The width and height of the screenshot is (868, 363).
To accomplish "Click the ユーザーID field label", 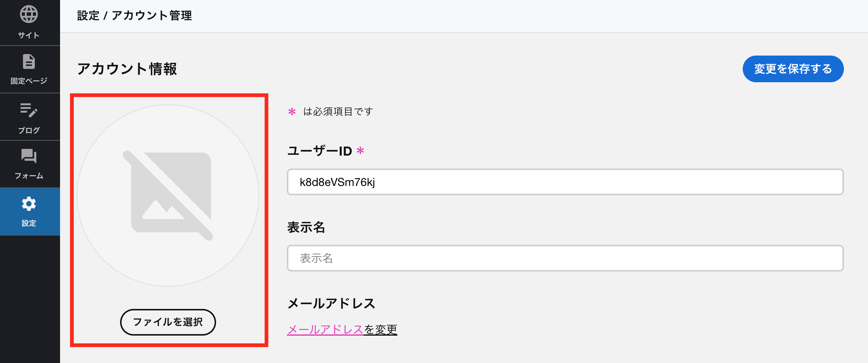I will tap(319, 151).
